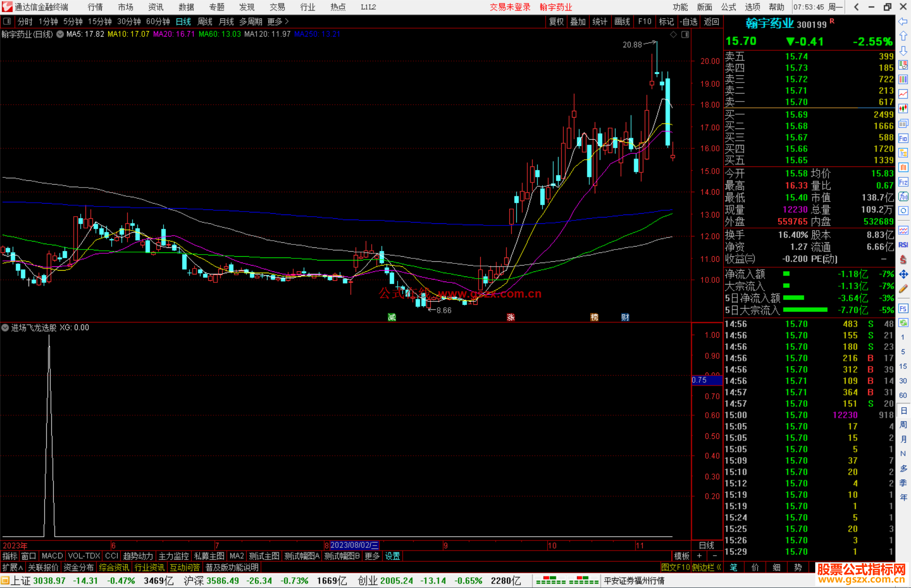Open the F10 company info sidebar icon
This screenshot has width=911, height=588.
(x=903, y=138)
